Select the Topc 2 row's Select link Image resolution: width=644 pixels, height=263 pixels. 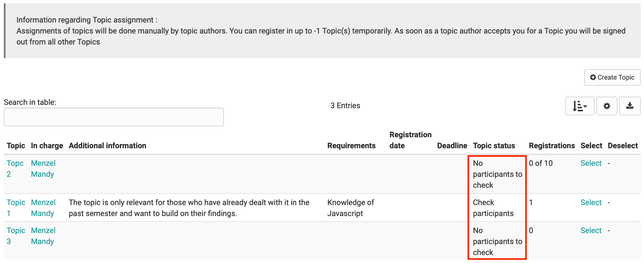(591, 163)
